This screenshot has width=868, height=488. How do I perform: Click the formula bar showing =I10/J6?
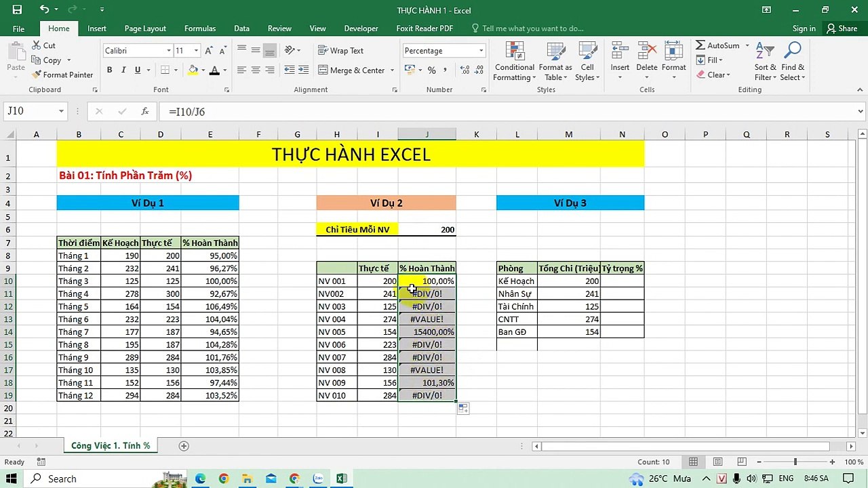(507, 111)
